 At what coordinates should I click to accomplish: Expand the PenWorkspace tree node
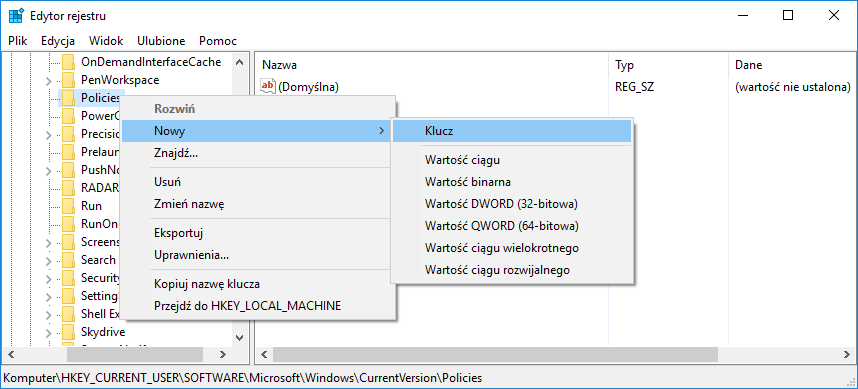click(49, 81)
